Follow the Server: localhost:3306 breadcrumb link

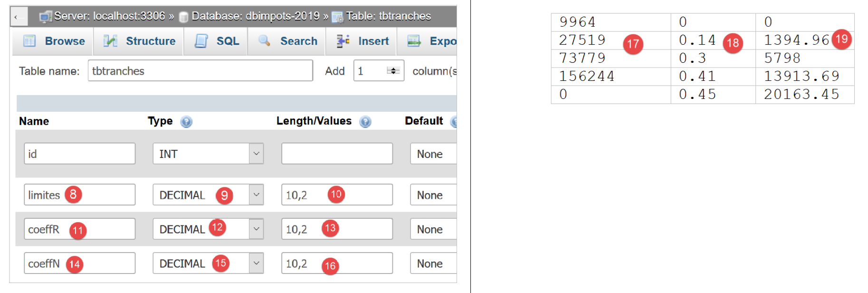click(x=109, y=16)
